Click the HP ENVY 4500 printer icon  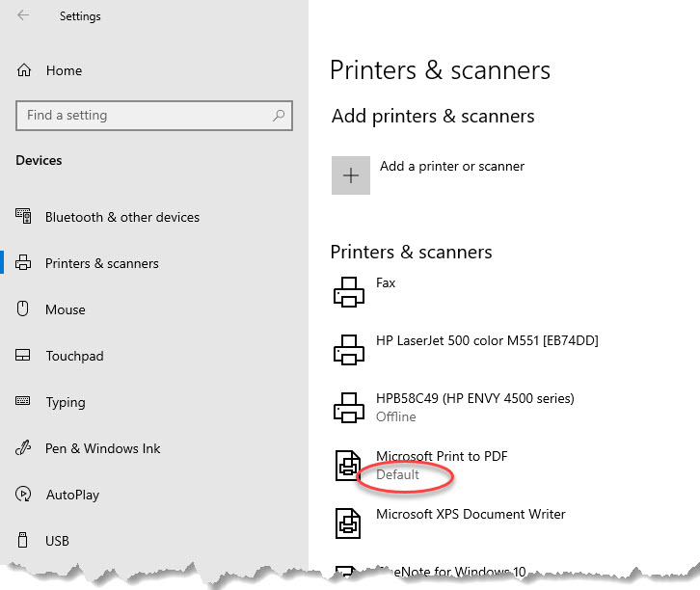(349, 408)
